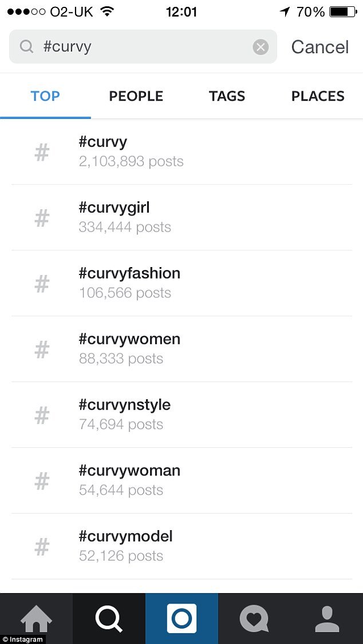The width and height of the screenshot is (363, 644).
Task: Open the Instagram Home feed icon
Action: point(36,618)
